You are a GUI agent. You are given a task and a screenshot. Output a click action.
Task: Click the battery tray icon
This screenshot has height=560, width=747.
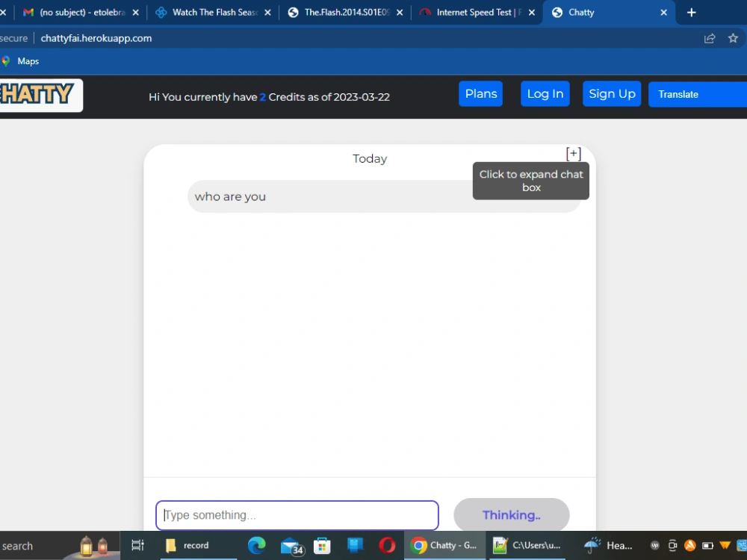pyautogui.click(x=707, y=545)
